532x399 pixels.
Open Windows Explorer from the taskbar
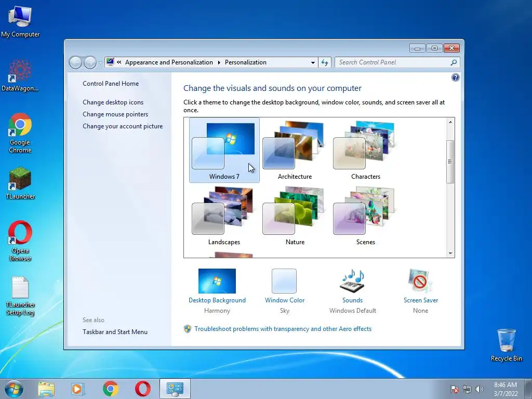pos(46,389)
